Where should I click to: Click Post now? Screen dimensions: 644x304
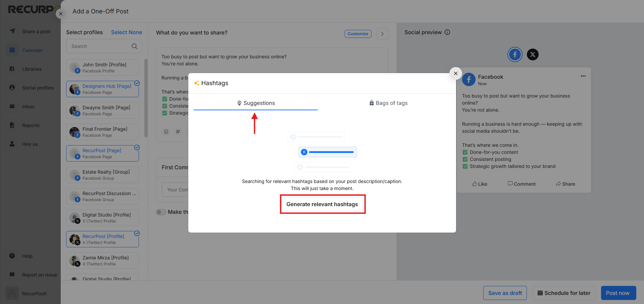(618, 293)
